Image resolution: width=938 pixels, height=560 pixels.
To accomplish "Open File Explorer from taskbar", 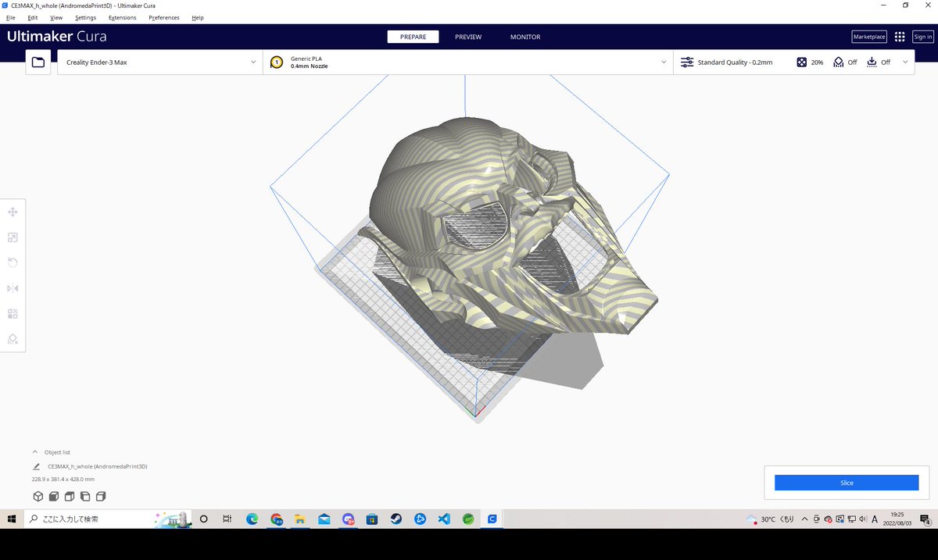I will pos(299,519).
